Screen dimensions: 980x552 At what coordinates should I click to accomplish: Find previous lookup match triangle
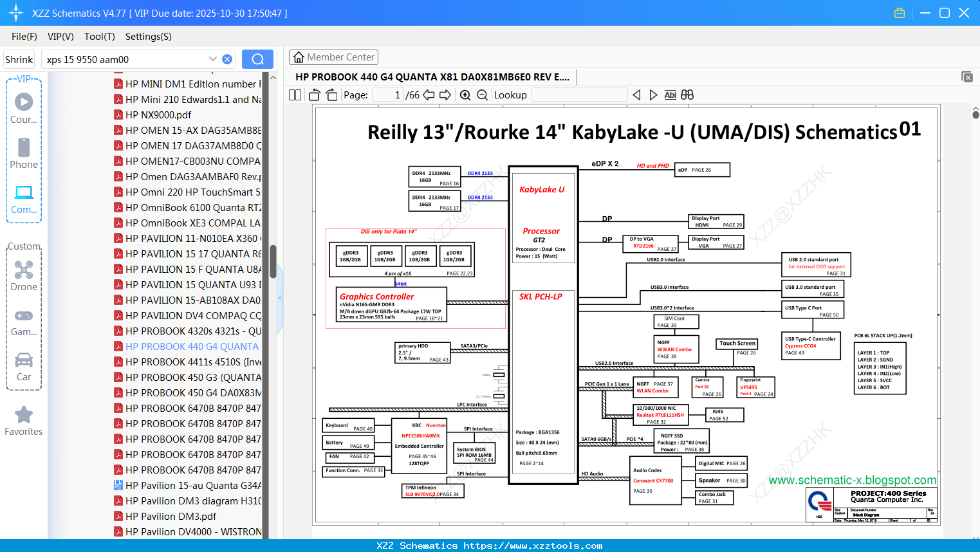(x=636, y=95)
